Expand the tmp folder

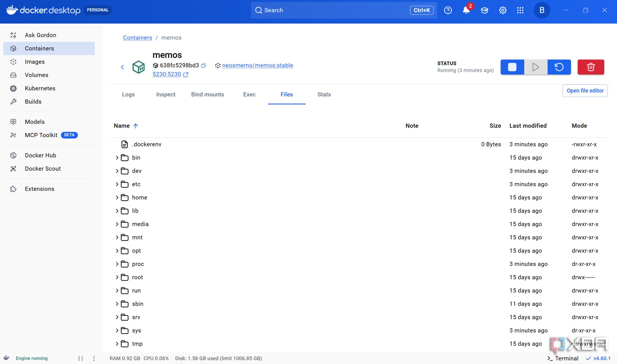tap(117, 344)
